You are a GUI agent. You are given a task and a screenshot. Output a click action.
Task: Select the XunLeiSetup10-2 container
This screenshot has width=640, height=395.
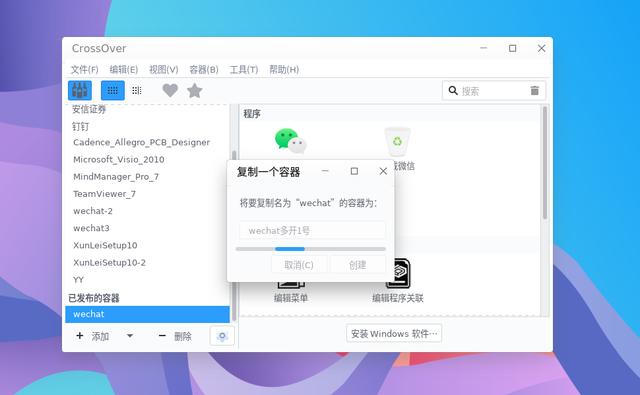[109, 262]
